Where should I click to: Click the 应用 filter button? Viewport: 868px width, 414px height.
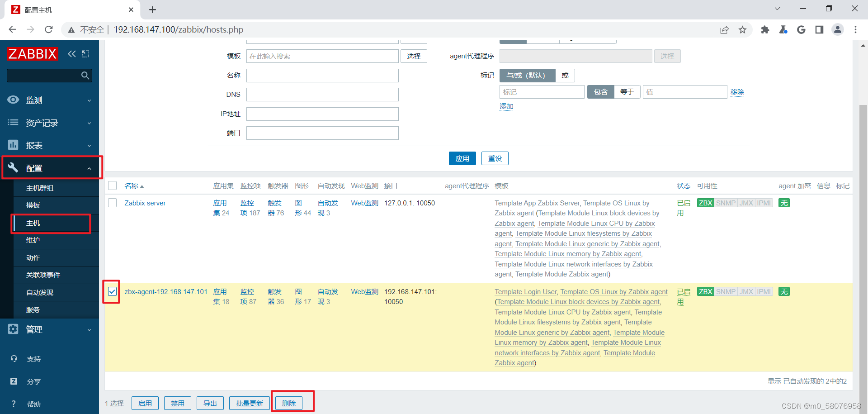[x=462, y=158]
